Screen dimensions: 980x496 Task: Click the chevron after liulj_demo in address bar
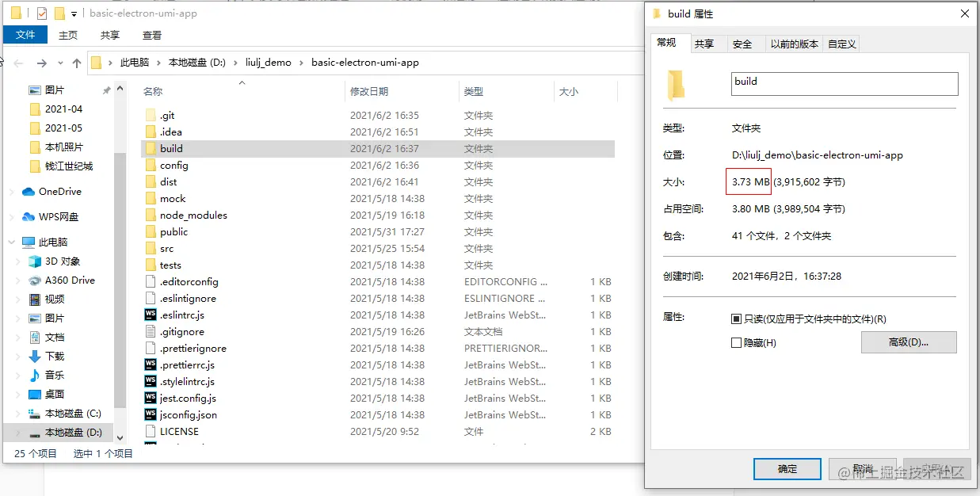301,63
